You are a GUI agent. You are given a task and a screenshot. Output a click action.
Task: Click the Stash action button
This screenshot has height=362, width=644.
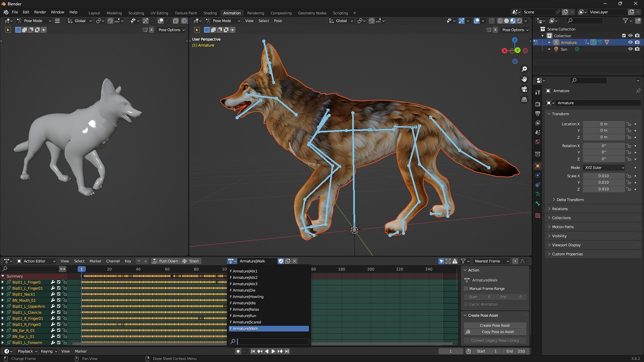(191, 261)
